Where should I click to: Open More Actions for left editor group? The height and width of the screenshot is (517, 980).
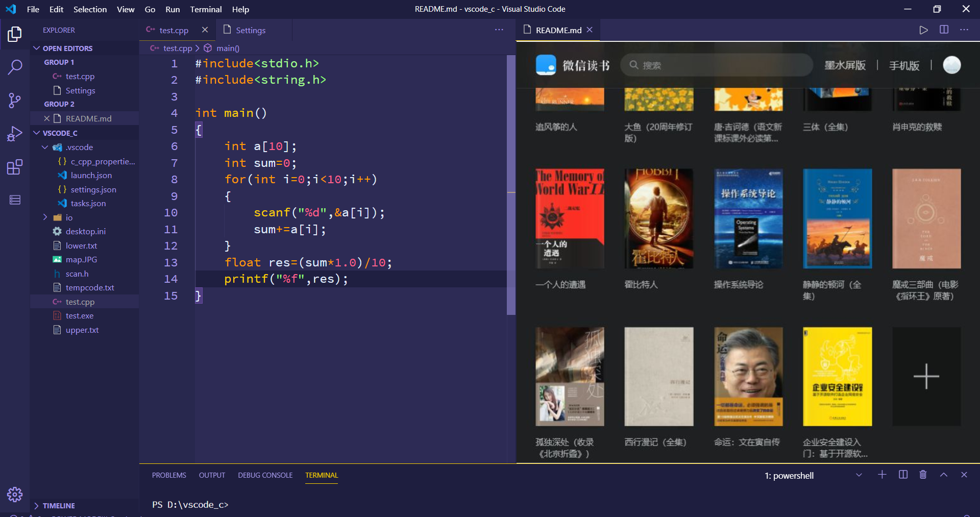[499, 30]
